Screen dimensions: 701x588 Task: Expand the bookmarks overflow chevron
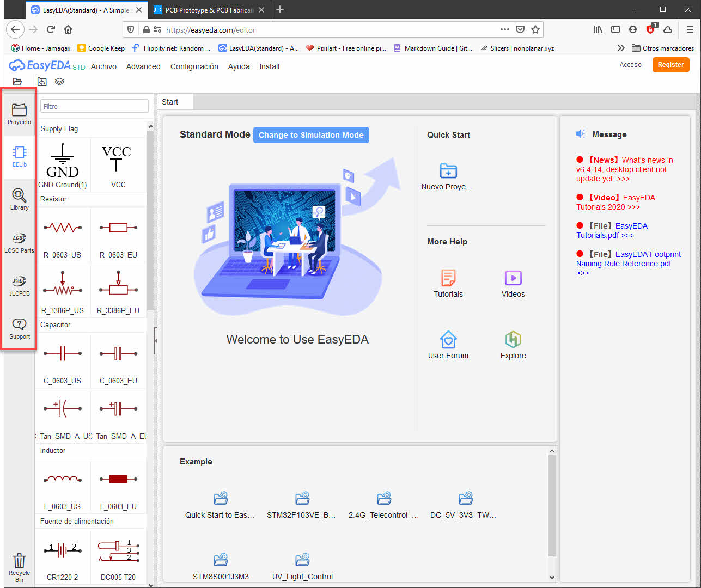tap(620, 48)
